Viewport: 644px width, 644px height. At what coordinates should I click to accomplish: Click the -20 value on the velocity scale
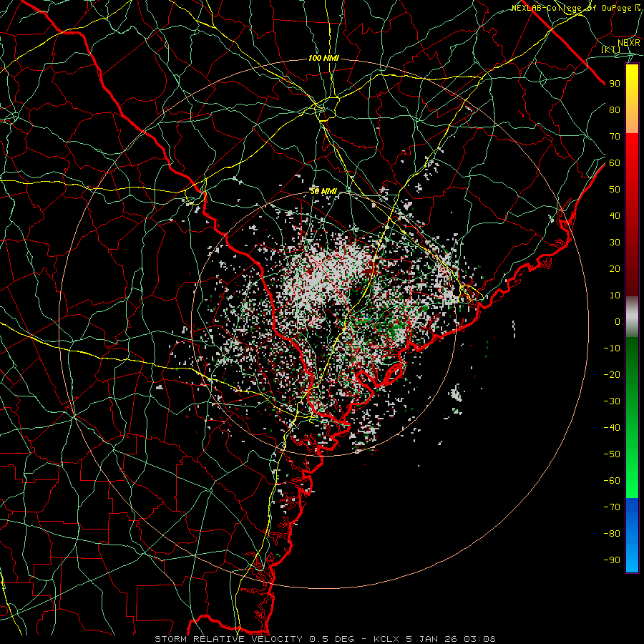point(612,374)
